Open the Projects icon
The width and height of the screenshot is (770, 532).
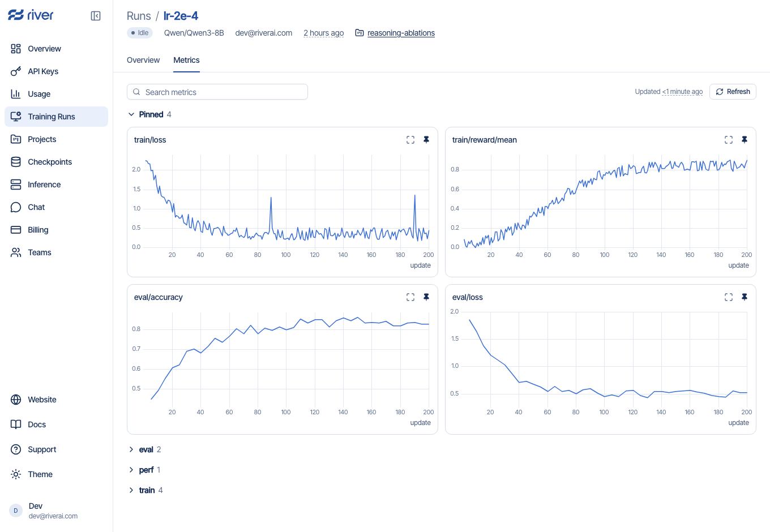coord(16,139)
